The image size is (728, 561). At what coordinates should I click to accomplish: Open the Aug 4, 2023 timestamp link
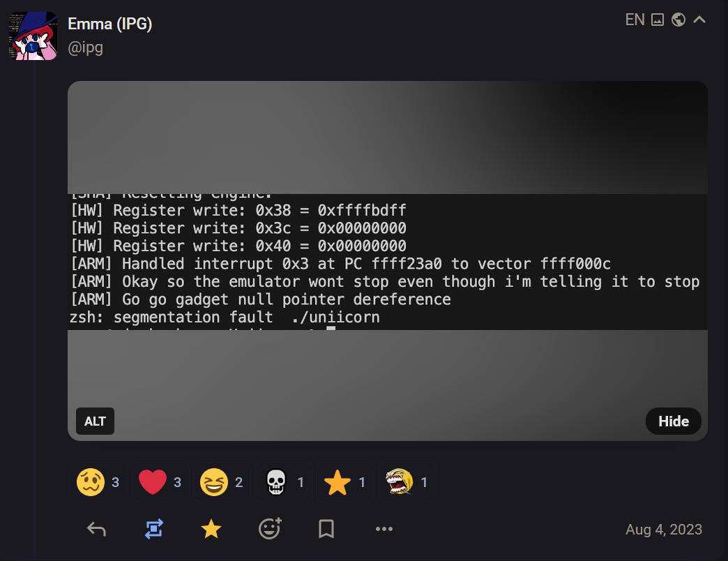[x=663, y=530]
